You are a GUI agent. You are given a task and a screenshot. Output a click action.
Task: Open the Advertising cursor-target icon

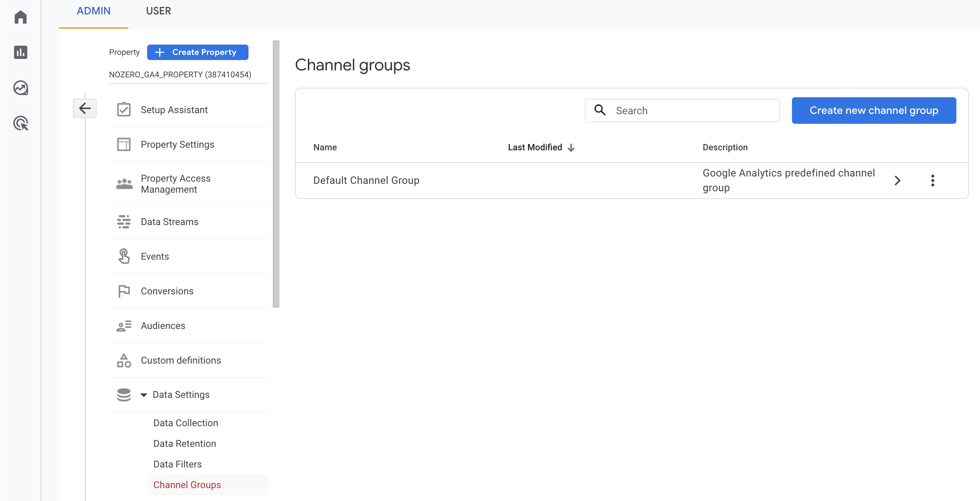tap(21, 123)
